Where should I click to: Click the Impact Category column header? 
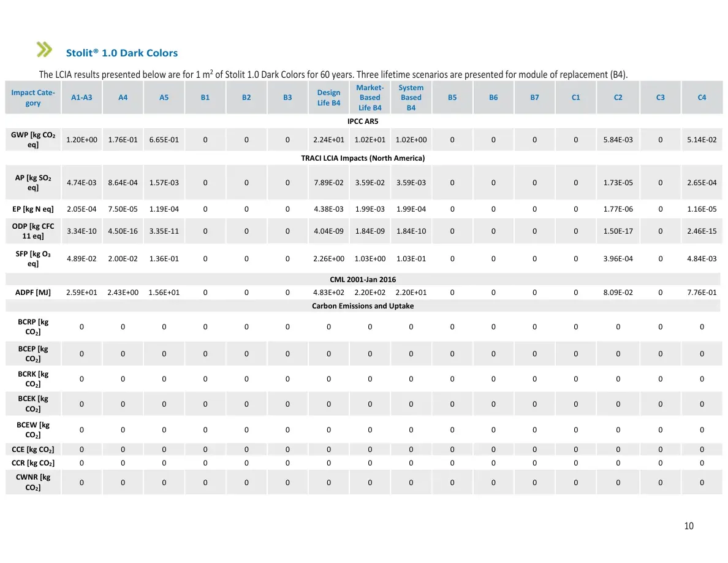tap(33, 98)
